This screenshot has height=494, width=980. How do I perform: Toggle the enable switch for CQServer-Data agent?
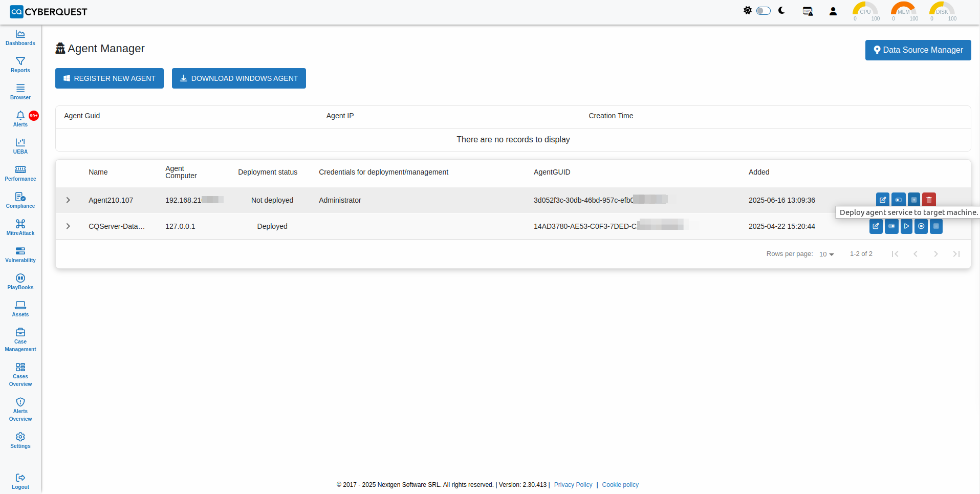[891, 226]
